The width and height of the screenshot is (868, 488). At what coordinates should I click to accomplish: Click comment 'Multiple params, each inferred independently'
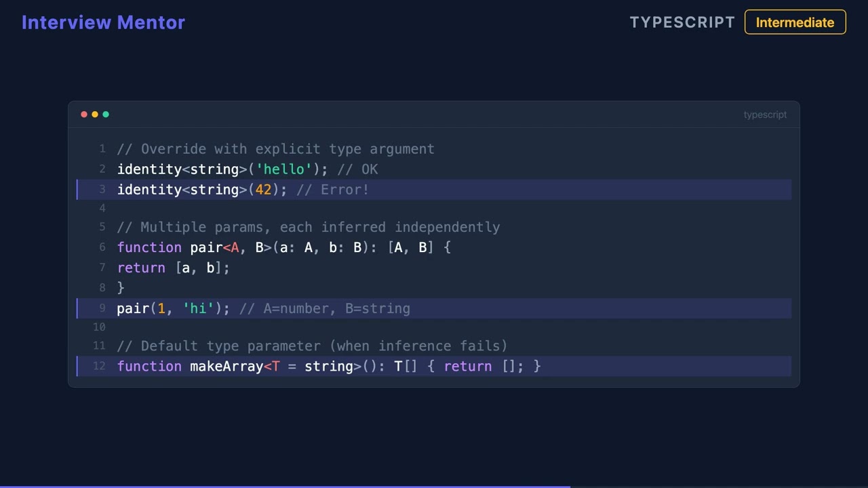click(x=309, y=227)
